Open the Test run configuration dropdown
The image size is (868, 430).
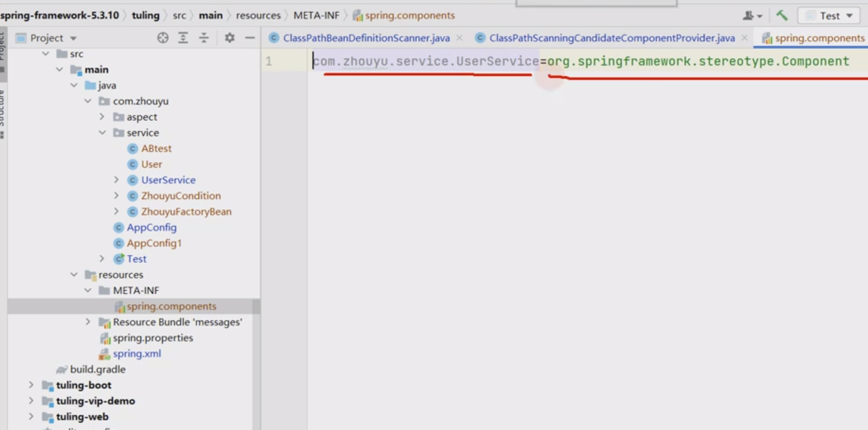[828, 16]
